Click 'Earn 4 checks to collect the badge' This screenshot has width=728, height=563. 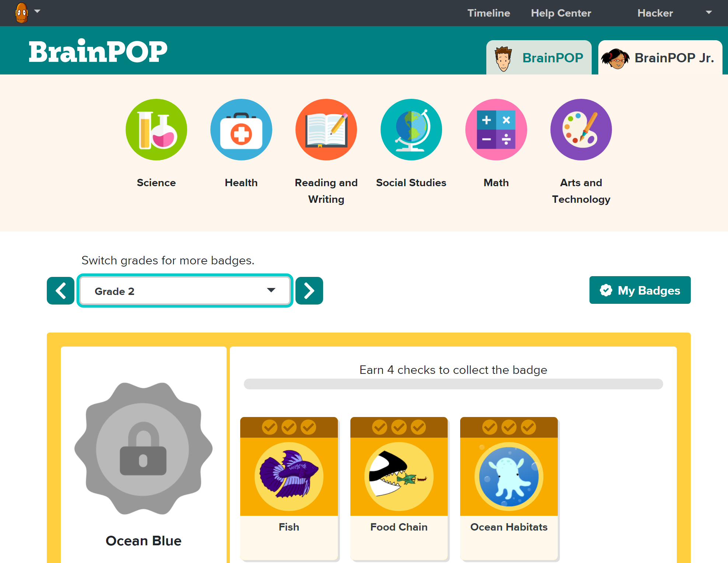point(453,369)
